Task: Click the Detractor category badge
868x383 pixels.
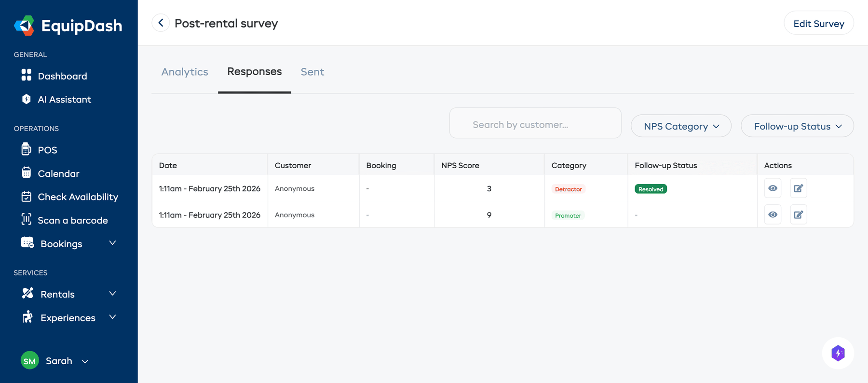Action: click(569, 189)
